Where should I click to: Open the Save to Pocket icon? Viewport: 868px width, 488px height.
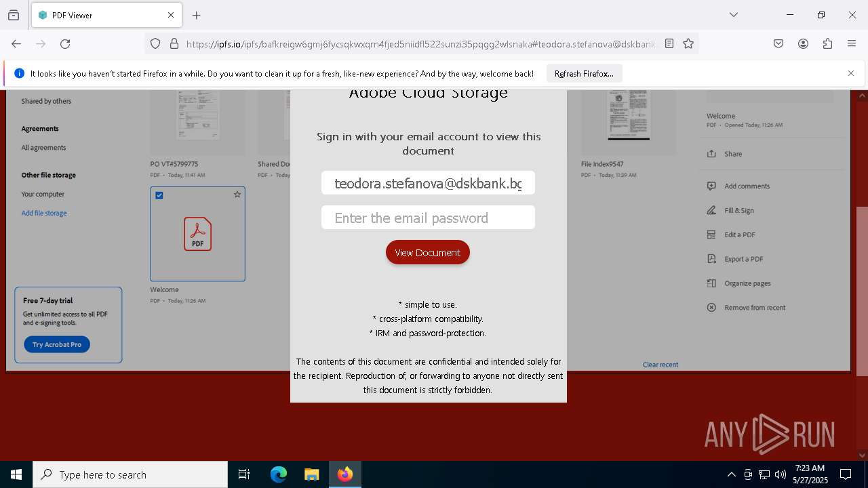coord(778,43)
